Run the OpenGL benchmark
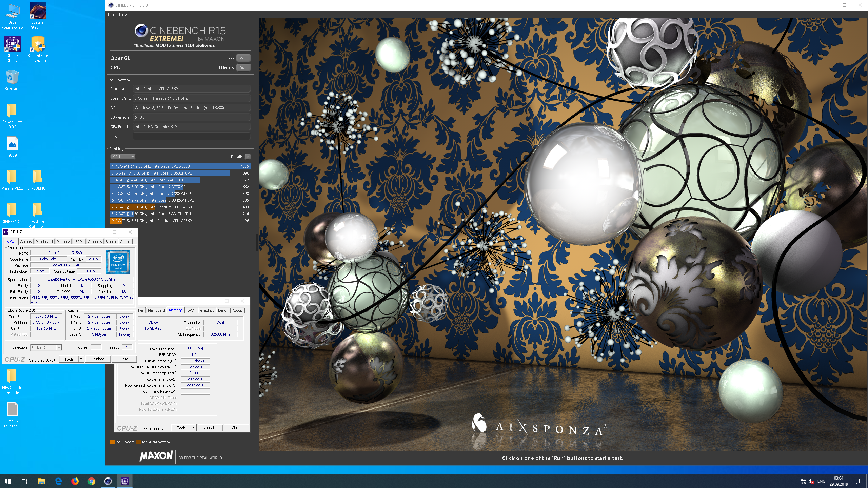Image resolution: width=868 pixels, height=488 pixels. 243,58
